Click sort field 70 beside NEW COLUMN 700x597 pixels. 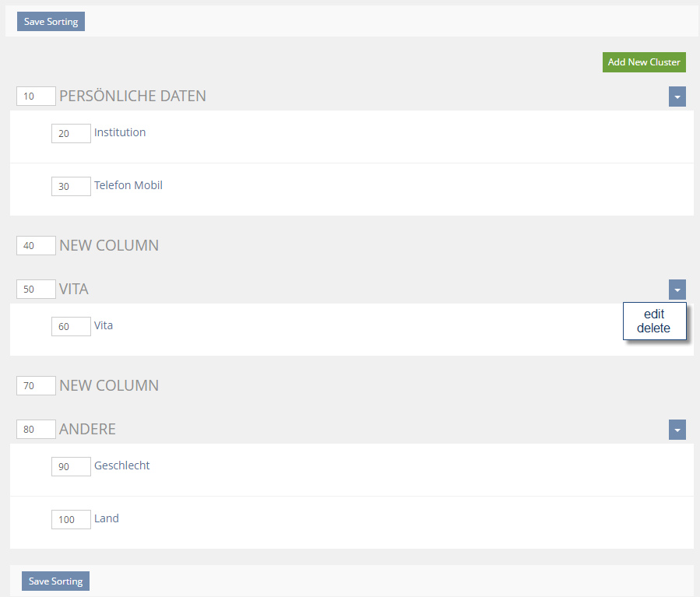click(x=36, y=386)
